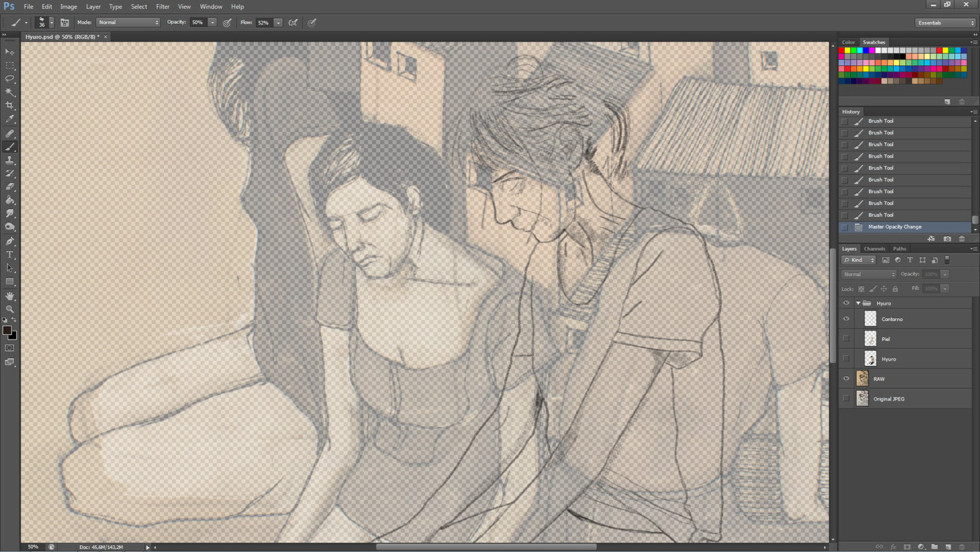
Task: Show the Original JPEG layer
Action: (x=846, y=399)
